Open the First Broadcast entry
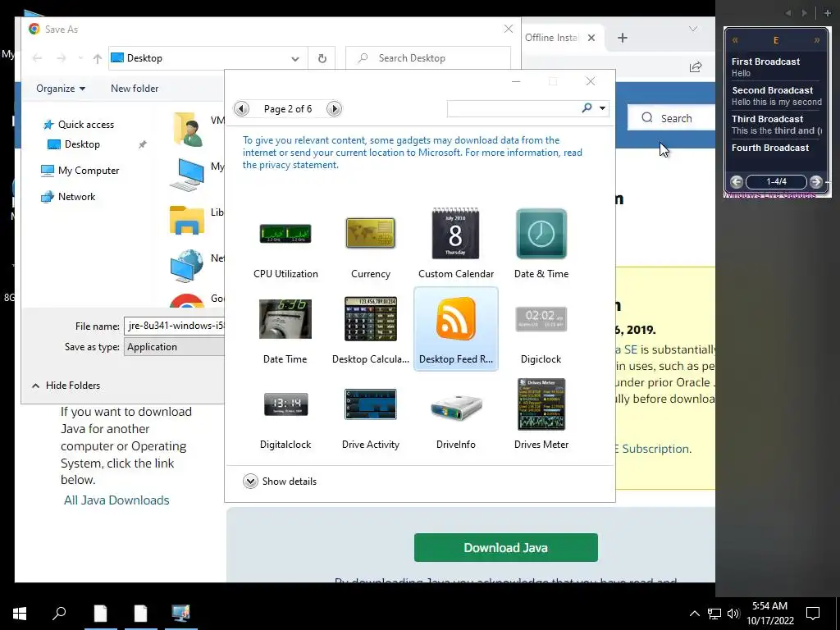840x630 pixels. [x=776, y=67]
